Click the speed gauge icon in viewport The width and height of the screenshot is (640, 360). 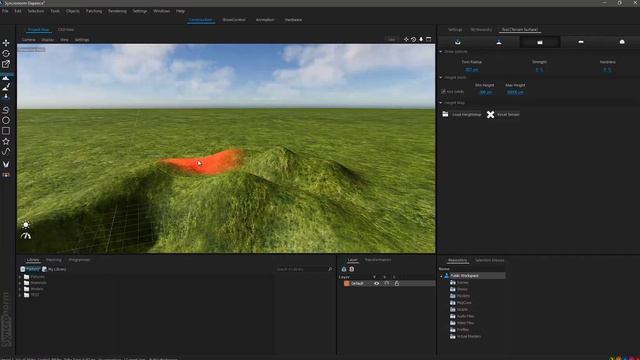click(26, 236)
